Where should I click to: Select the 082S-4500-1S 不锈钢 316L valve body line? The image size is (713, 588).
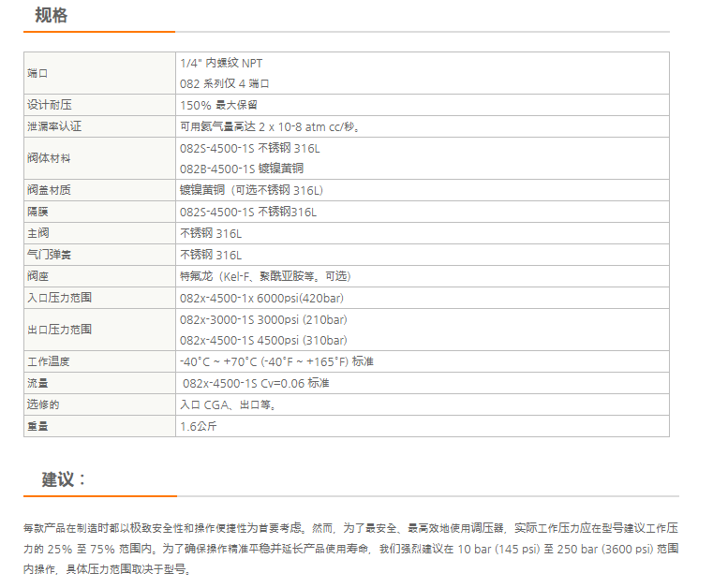tap(250, 148)
